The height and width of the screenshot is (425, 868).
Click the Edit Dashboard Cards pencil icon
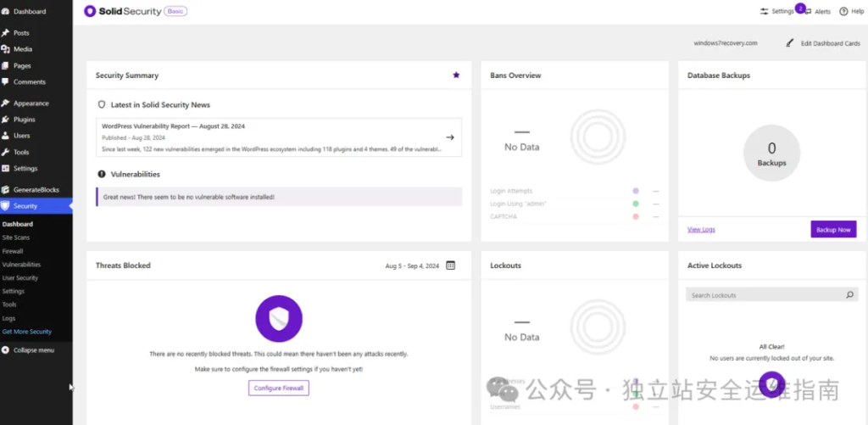(790, 43)
